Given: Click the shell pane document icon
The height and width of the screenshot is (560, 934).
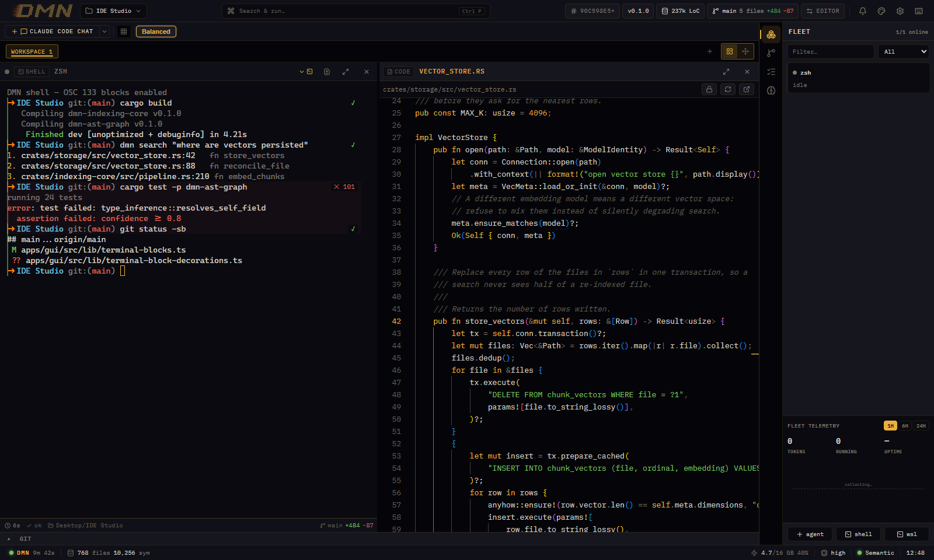Looking at the screenshot, I should [327, 72].
